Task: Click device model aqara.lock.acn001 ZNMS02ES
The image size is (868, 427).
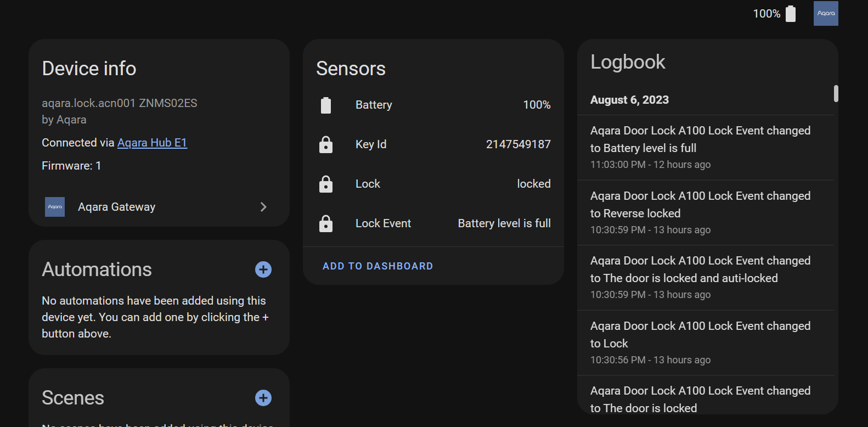Action: (120, 103)
